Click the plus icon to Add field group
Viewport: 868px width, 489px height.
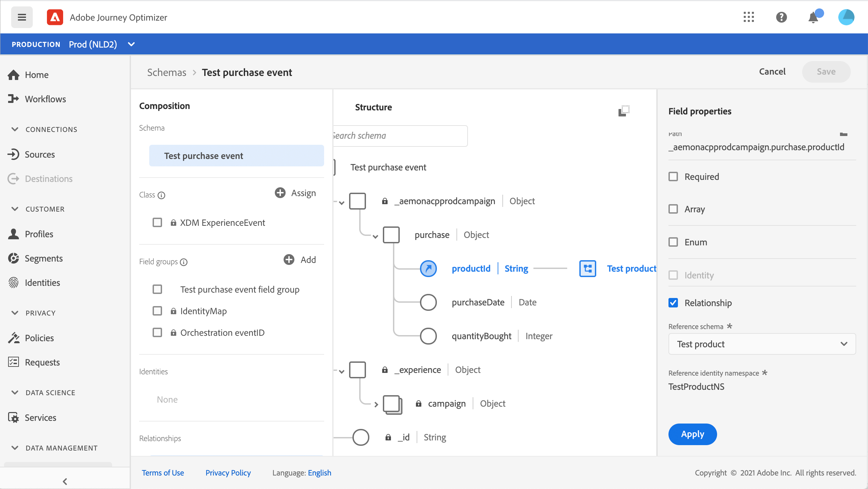pyautogui.click(x=289, y=260)
